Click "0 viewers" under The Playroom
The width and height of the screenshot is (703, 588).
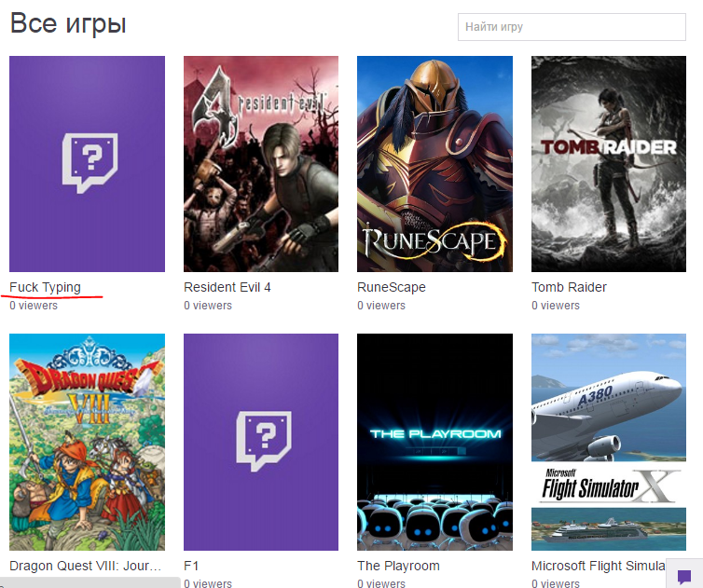[381, 583]
